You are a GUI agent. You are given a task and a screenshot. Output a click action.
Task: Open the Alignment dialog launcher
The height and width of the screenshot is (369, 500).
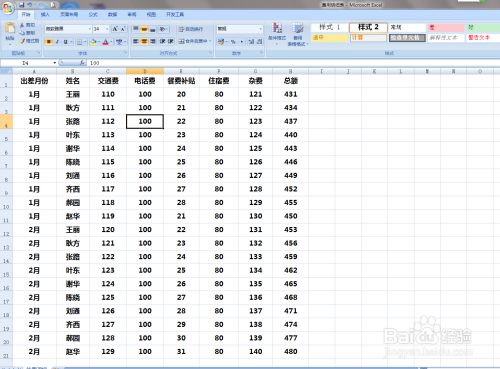pos(210,53)
